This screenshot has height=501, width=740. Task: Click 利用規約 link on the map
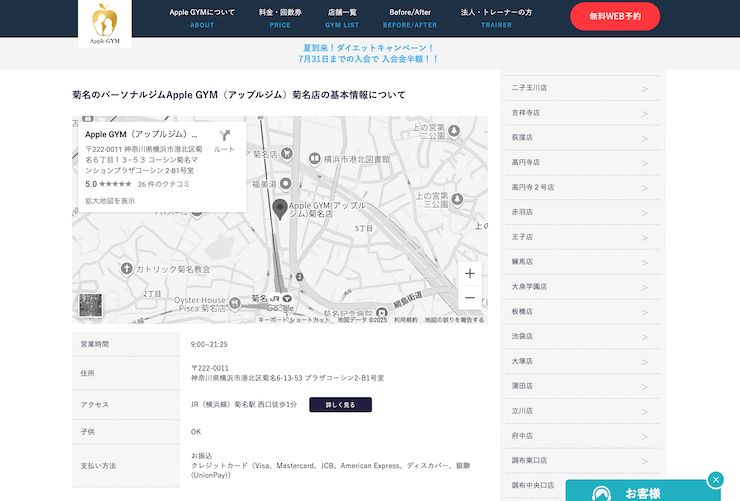pos(406,320)
